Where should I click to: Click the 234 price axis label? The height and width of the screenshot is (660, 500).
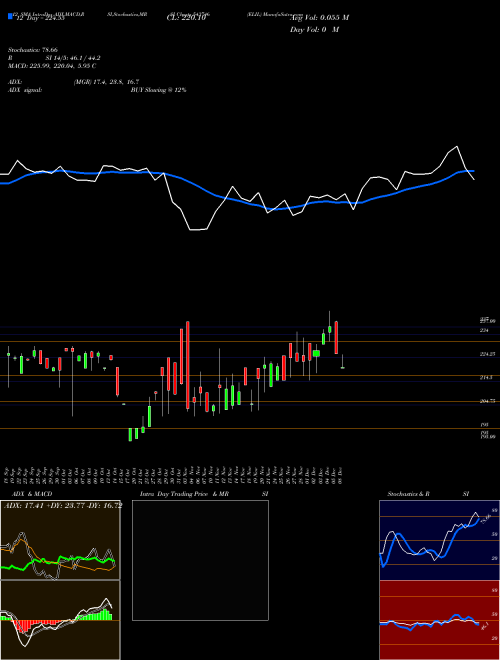coord(484,331)
